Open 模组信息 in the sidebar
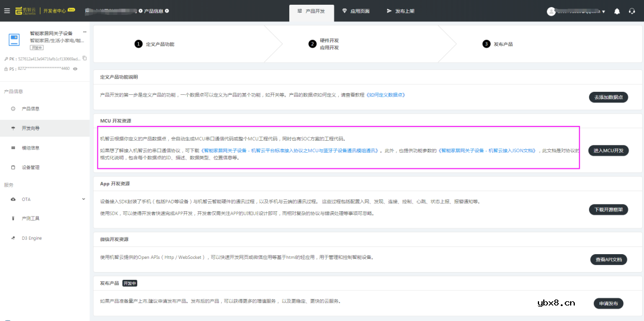The height and width of the screenshot is (321, 644). pyautogui.click(x=45, y=147)
